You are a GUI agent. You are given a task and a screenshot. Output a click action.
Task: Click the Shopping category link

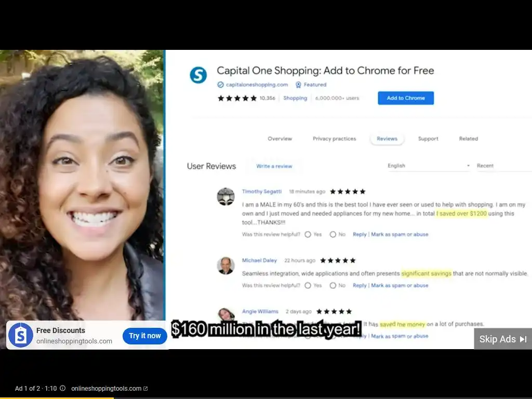[x=295, y=98]
